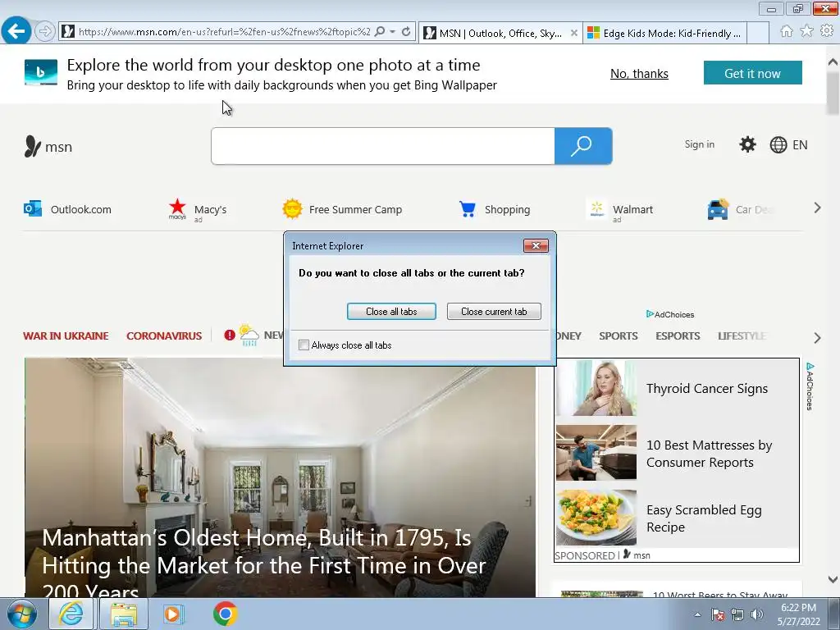This screenshot has width=840, height=630.
Task: Open the Macy's star shortcut
Action: [198, 209]
